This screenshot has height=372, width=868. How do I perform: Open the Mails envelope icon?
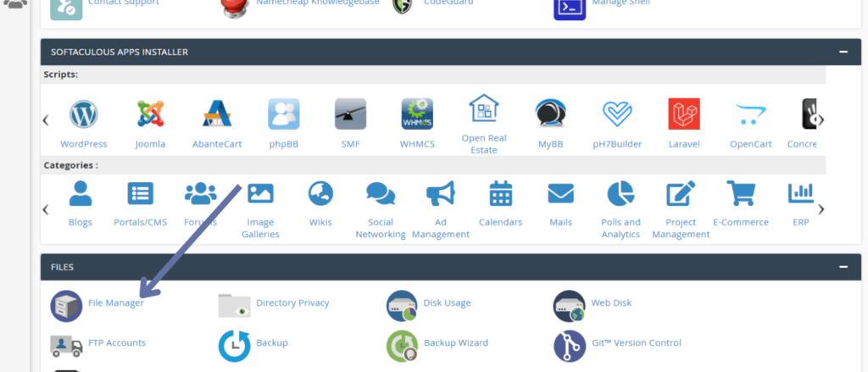pyautogui.click(x=561, y=194)
